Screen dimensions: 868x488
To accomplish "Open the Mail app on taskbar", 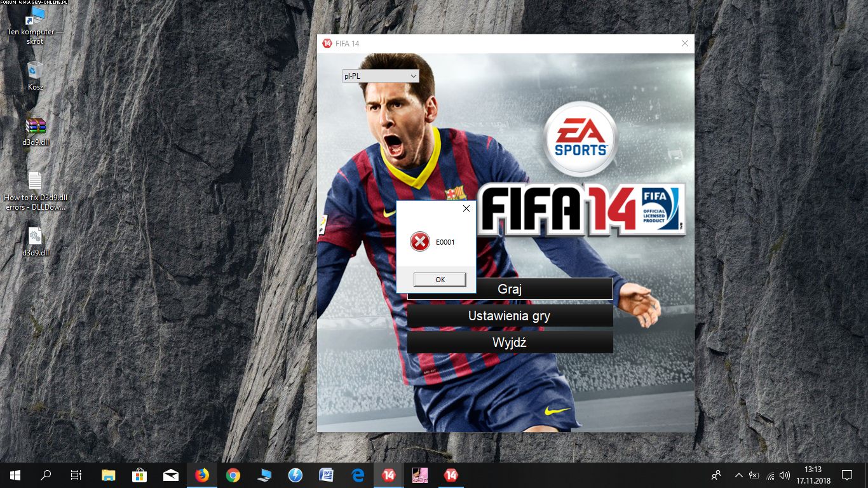I will [x=170, y=475].
